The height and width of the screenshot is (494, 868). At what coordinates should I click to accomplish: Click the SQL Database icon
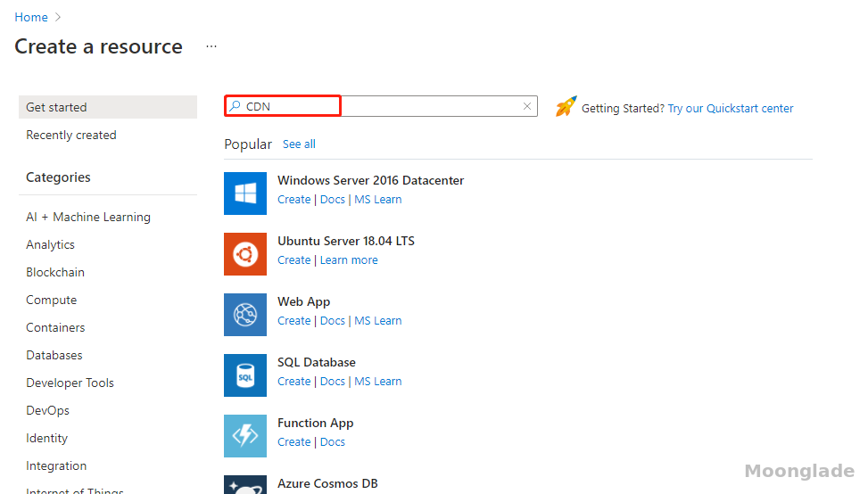click(245, 375)
